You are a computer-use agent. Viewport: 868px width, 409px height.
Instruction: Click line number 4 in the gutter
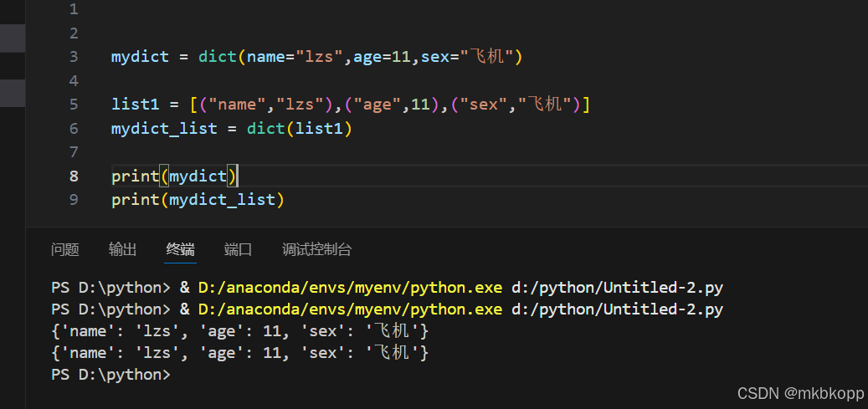(74, 81)
